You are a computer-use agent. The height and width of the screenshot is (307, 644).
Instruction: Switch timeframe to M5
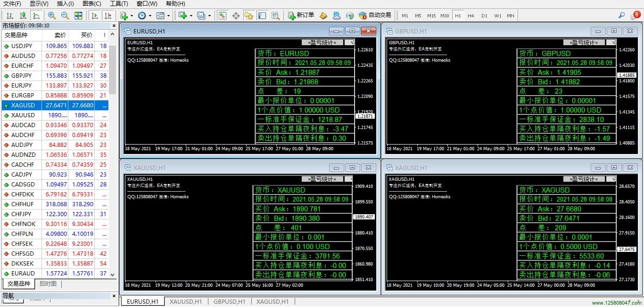(418, 16)
